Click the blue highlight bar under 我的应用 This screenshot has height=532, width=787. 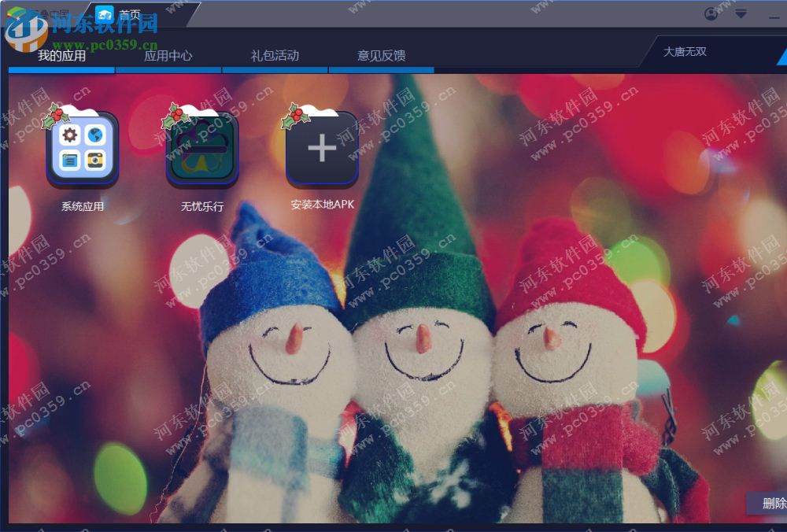pos(61,69)
